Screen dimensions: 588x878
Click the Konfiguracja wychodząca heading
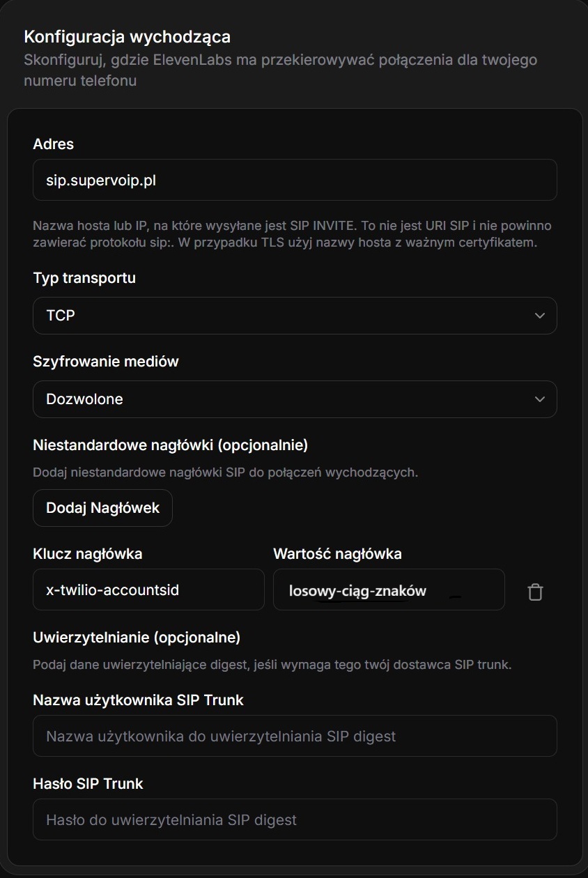[127, 36]
